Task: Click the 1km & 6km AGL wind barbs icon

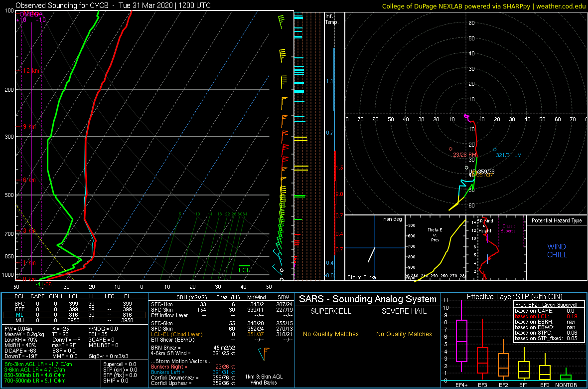Action: (x=264, y=354)
